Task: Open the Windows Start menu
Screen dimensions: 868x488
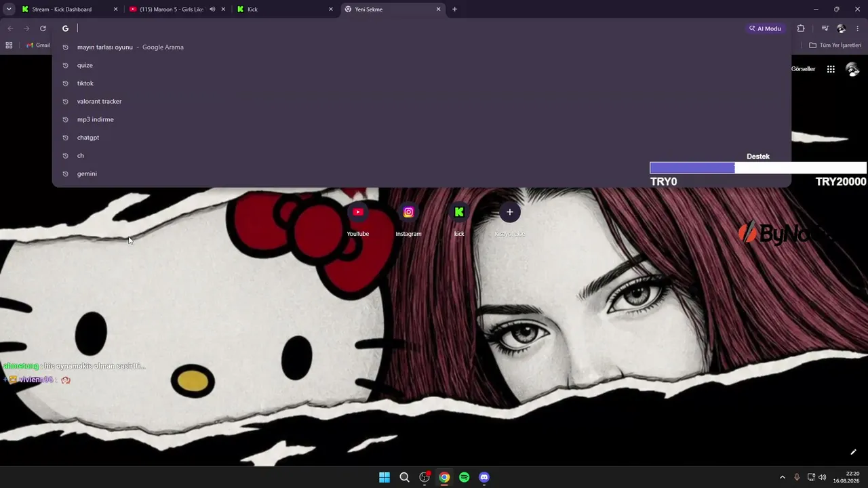Action: [x=384, y=477]
